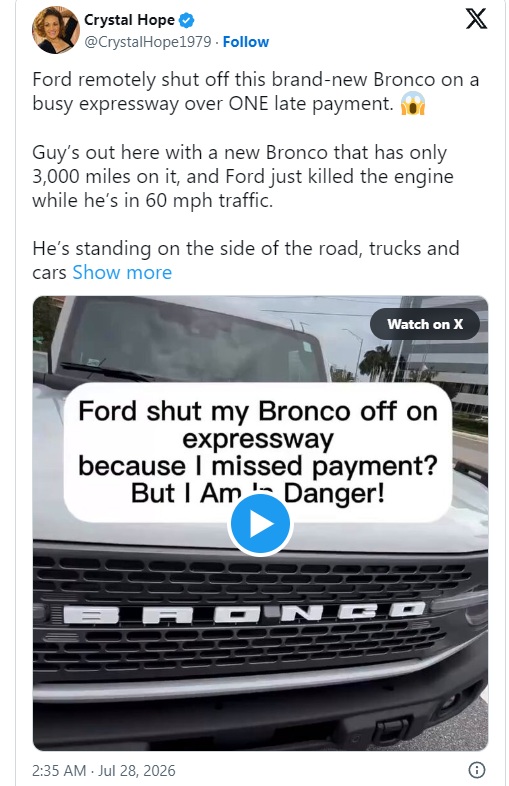Viewport: 509px width, 786px height.
Task: Click the palm trees in video background
Action: tap(377, 362)
